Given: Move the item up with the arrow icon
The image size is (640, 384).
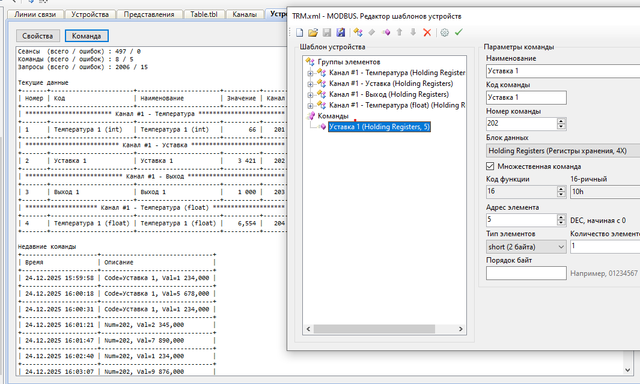Looking at the screenshot, I should tap(400, 32).
